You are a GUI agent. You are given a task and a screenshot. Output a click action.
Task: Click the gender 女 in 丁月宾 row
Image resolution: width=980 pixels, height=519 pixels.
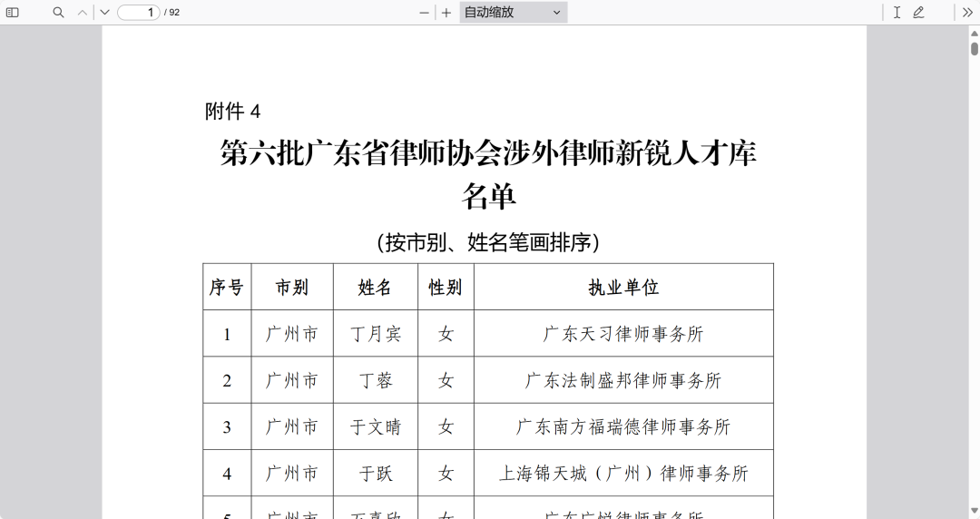445,334
